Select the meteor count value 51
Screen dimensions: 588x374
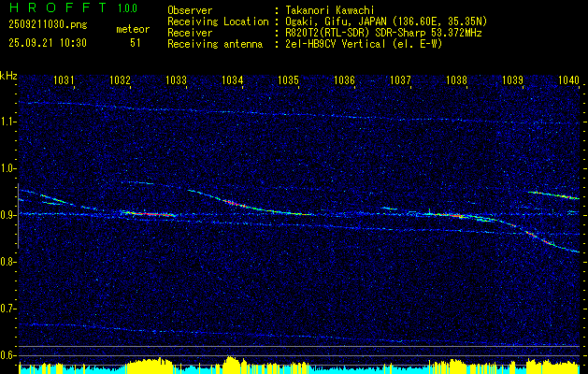(136, 43)
